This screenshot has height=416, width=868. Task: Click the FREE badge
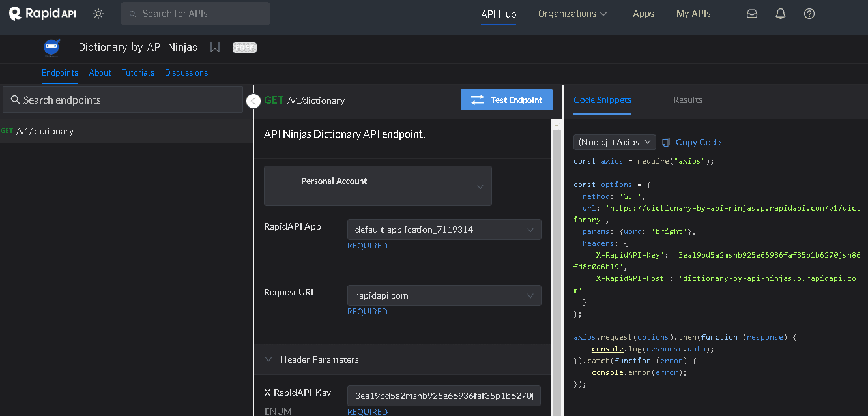pos(244,48)
